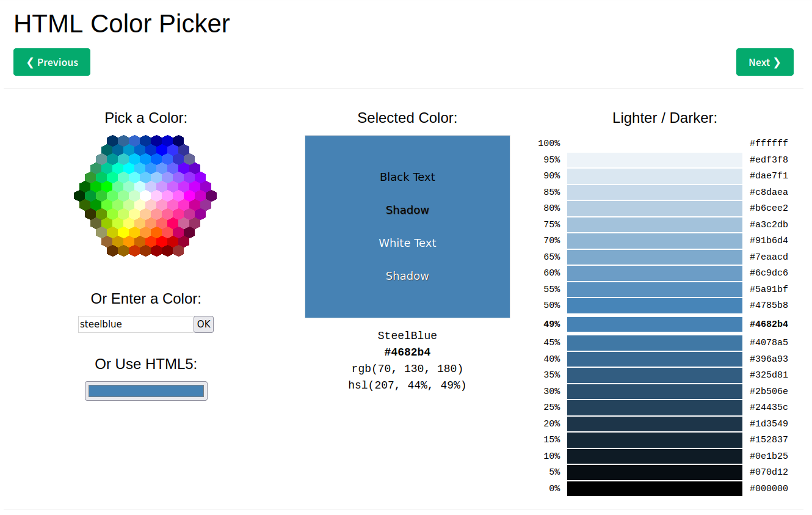Select the 25% darker shade #24435c
Viewport: 812px width, 515px height.
click(x=654, y=407)
